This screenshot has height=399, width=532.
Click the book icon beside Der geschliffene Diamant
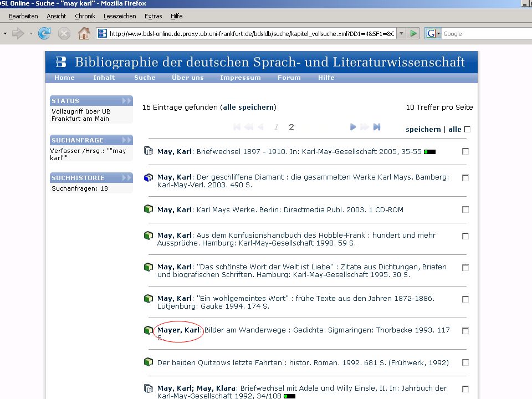[149, 177]
